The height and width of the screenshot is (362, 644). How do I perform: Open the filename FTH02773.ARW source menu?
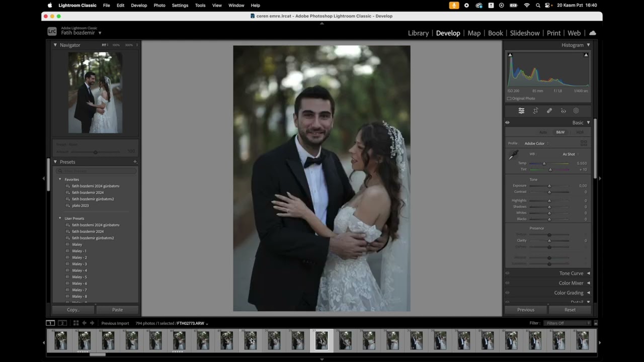[x=192, y=323]
